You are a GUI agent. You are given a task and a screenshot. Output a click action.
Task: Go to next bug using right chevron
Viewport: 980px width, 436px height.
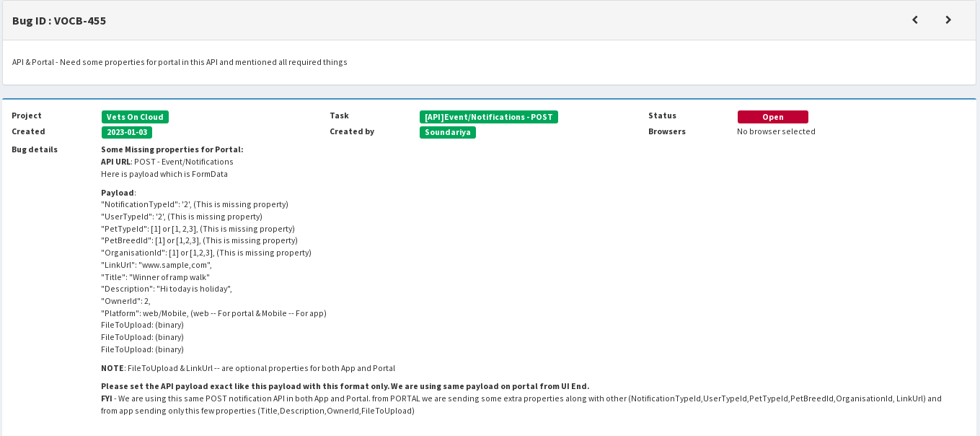tap(948, 20)
